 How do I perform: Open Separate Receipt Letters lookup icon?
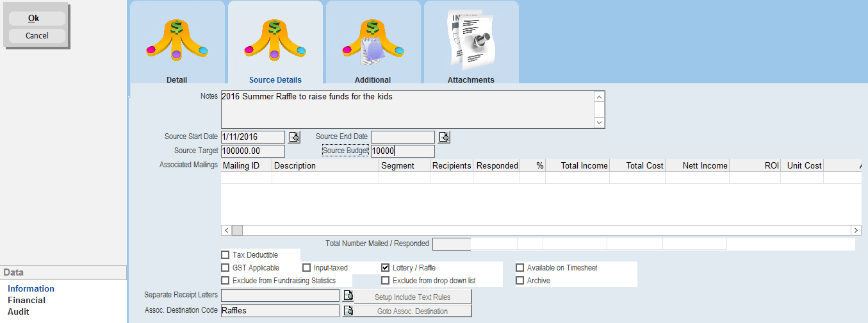coord(348,295)
